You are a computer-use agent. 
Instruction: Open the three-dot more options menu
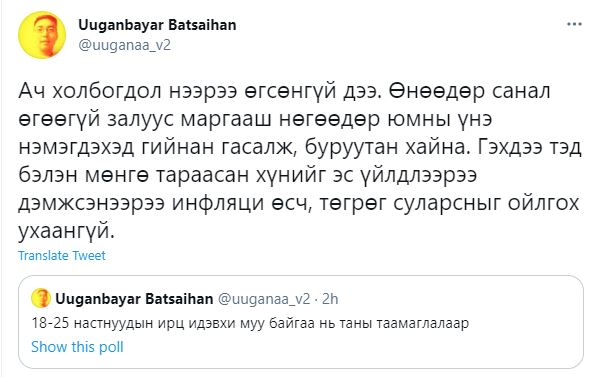(574, 24)
